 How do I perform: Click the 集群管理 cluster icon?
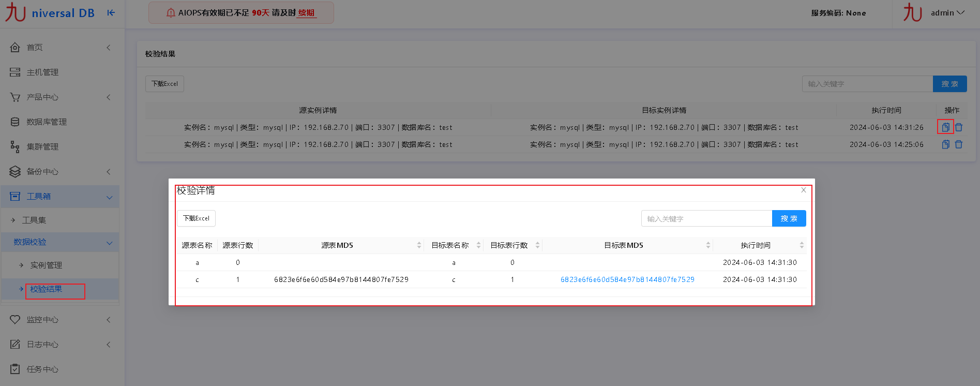15,147
